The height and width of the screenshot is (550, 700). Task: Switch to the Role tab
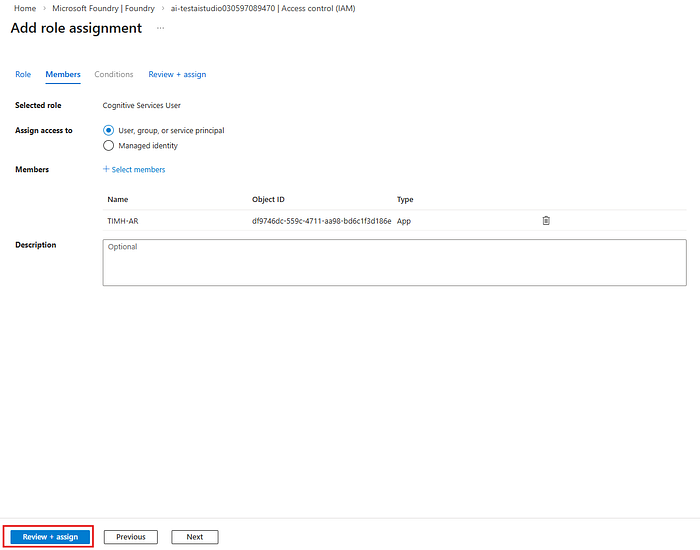[23, 74]
